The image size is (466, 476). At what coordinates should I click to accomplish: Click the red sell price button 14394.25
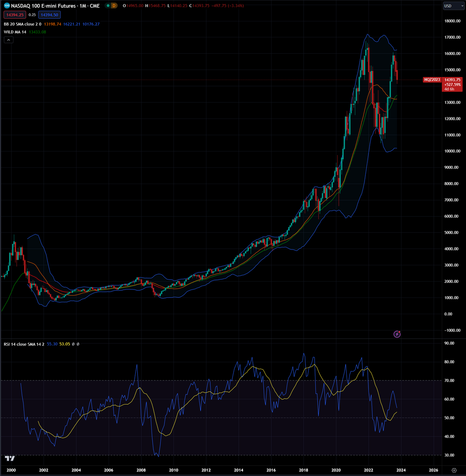point(14,15)
